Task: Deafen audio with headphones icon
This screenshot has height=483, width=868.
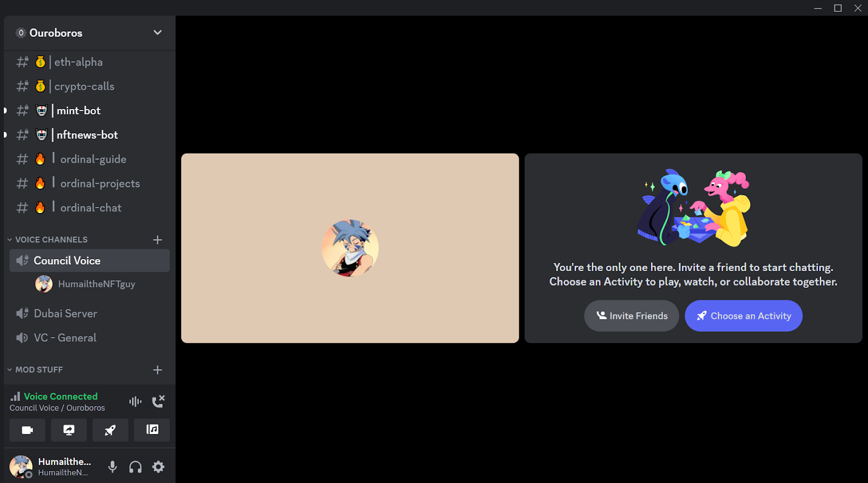Action: point(135,467)
